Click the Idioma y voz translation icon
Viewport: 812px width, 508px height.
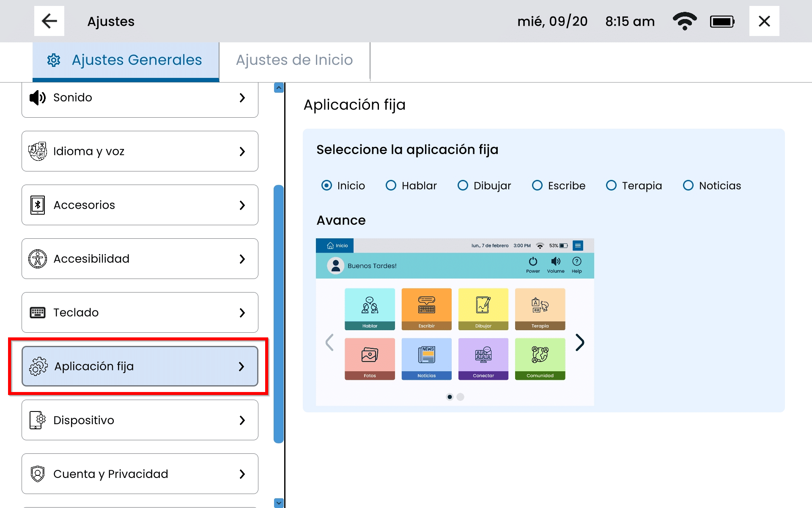click(x=38, y=151)
